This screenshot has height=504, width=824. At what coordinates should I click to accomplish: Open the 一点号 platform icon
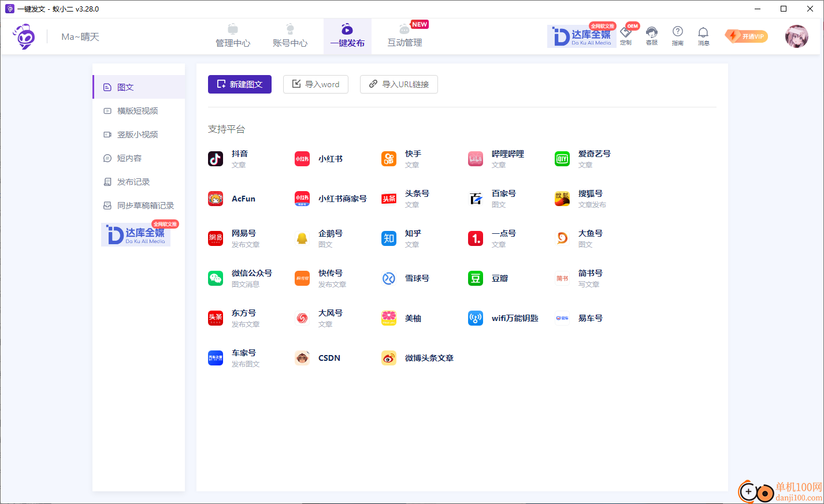[x=476, y=238]
